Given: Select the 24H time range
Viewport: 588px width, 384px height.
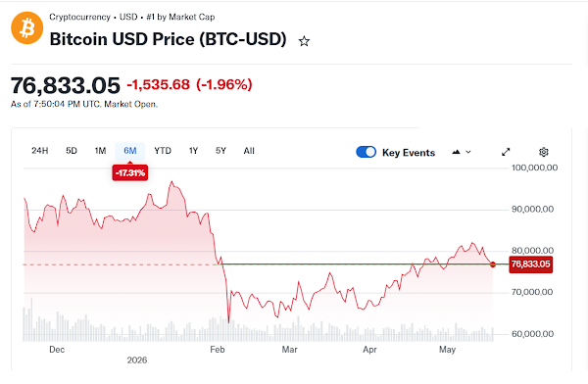Looking at the screenshot, I should pyautogui.click(x=40, y=151).
